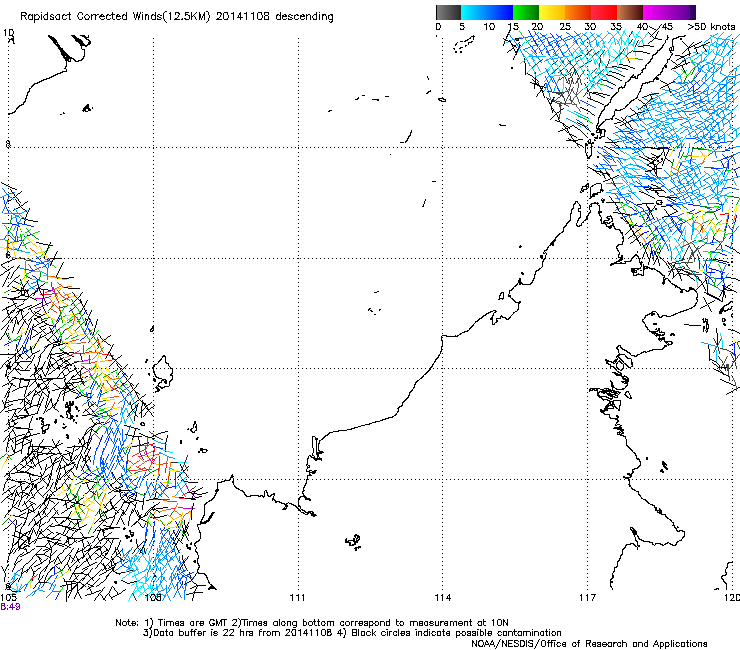Click the purple time stamp 6:49
The height and width of the screenshot is (650, 740).
[x=10, y=607]
